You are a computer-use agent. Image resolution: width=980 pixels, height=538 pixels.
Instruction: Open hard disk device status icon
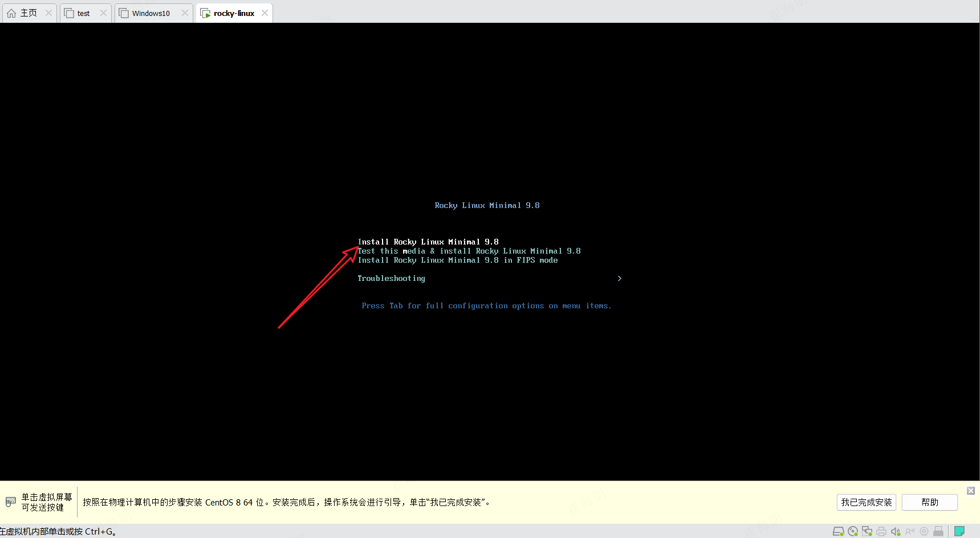(838, 531)
